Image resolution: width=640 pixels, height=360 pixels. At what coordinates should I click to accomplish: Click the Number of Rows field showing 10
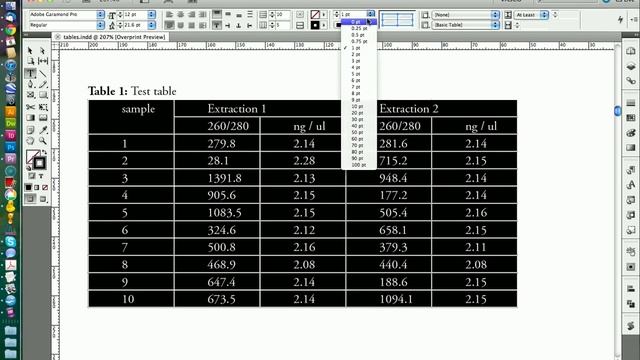pos(282,15)
